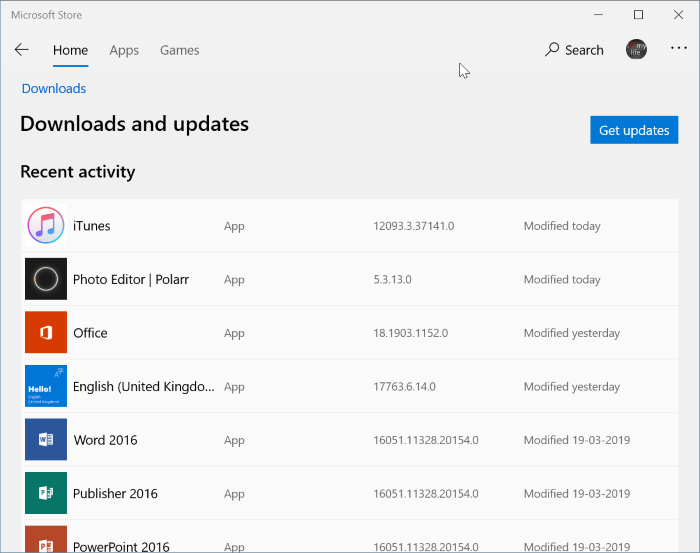Click the Word 2016 app icon
This screenshot has height=553, width=700.
[46, 440]
